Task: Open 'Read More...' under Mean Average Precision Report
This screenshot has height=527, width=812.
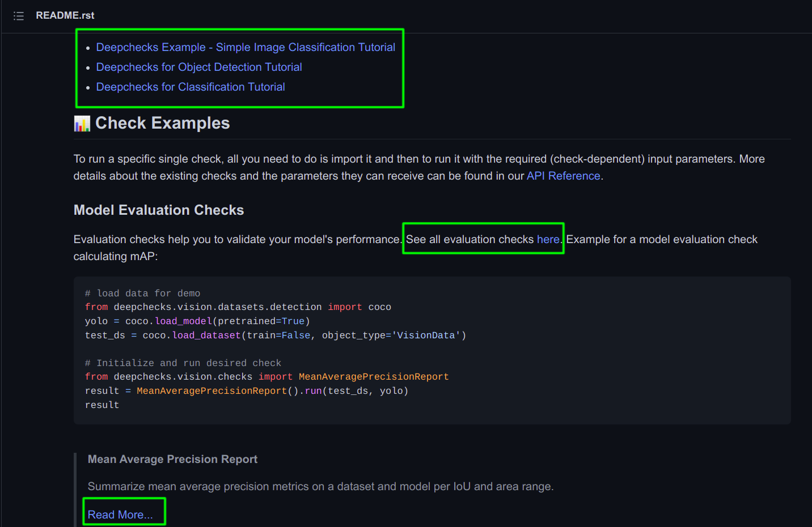Action: (121, 515)
